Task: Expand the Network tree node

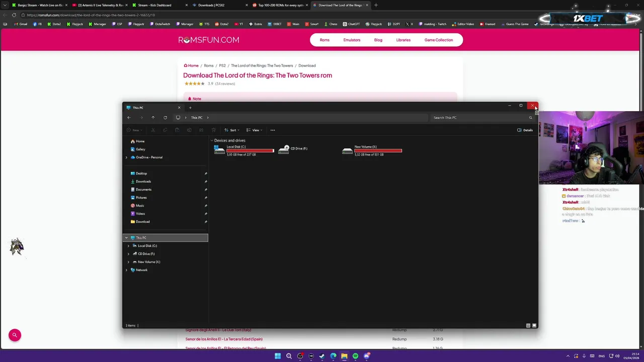Action: pyautogui.click(x=126, y=270)
